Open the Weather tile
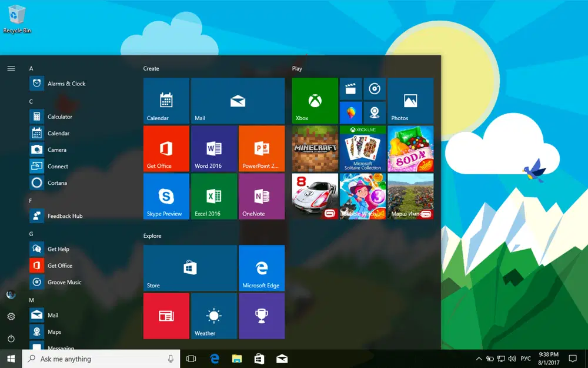 coord(214,316)
